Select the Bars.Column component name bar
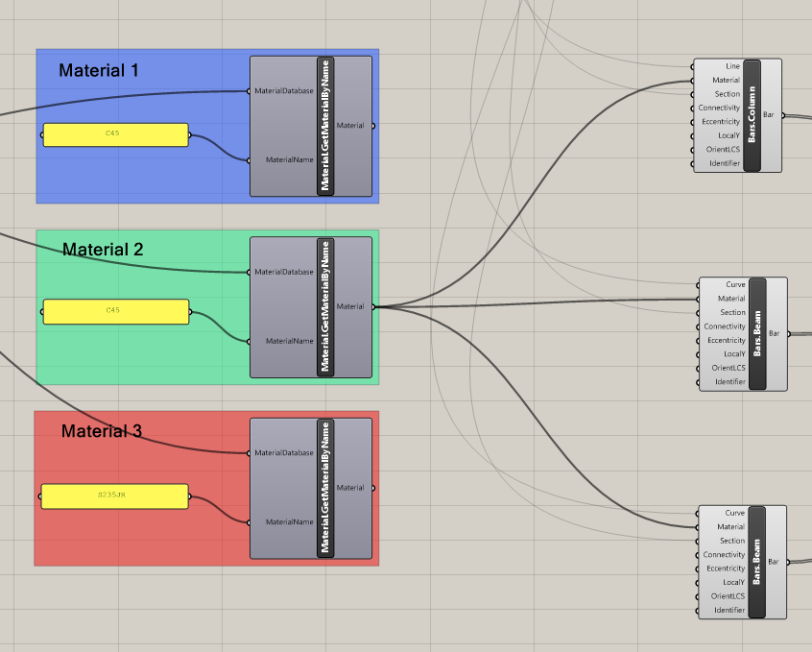Viewport: 812px width, 652px height. pyautogui.click(x=752, y=115)
